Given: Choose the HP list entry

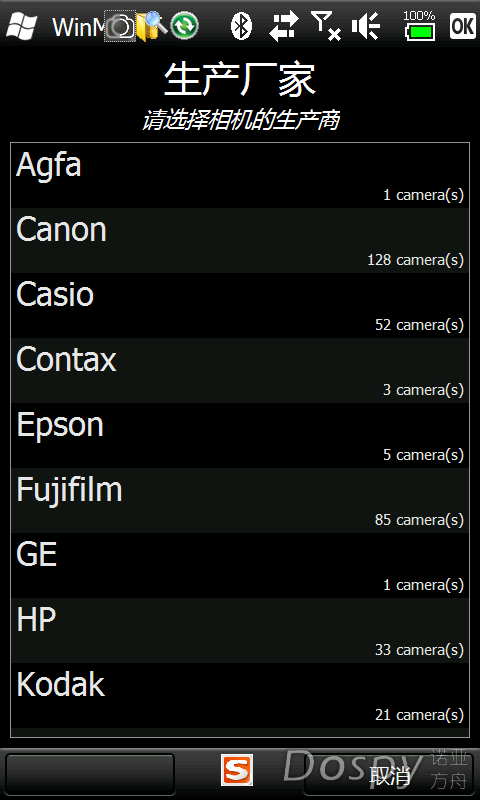Looking at the screenshot, I should coord(240,631).
